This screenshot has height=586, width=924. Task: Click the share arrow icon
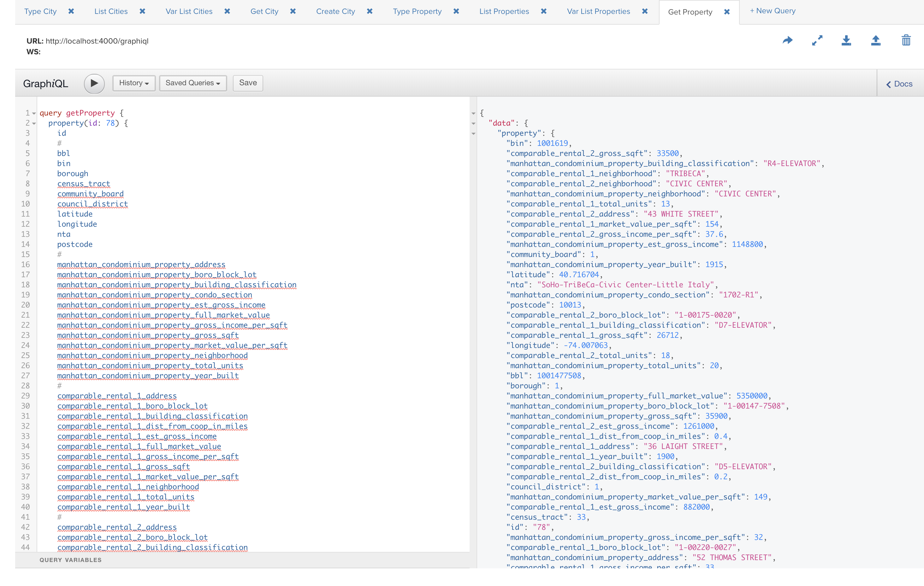tap(787, 40)
